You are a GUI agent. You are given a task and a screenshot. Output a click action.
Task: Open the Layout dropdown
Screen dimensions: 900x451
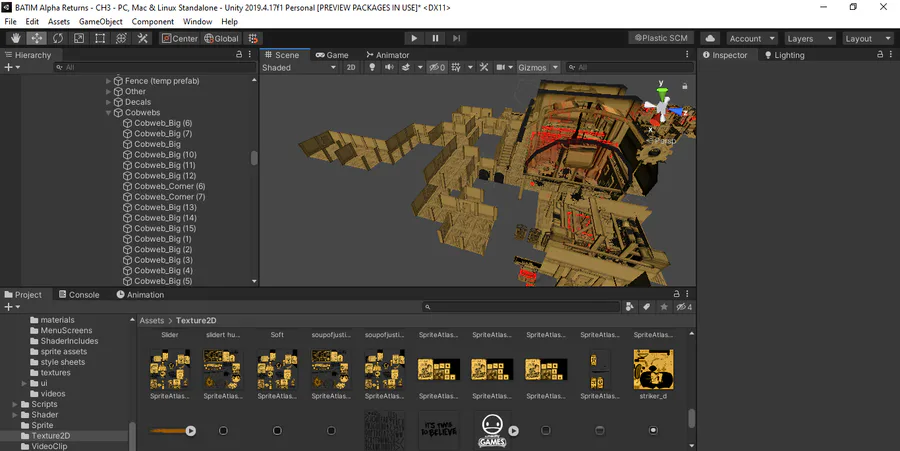(867, 38)
